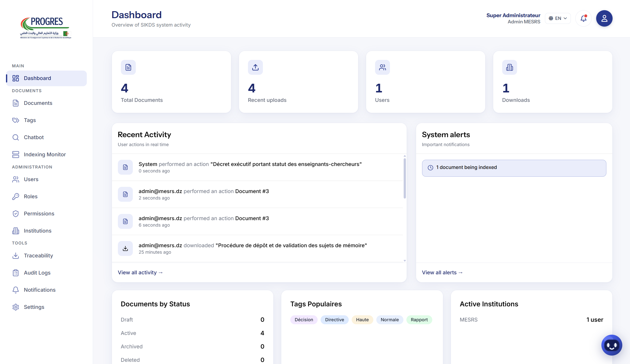Click the Recent Activity scrollbar thumb
This screenshot has width=630, height=364.
point(404,179)
